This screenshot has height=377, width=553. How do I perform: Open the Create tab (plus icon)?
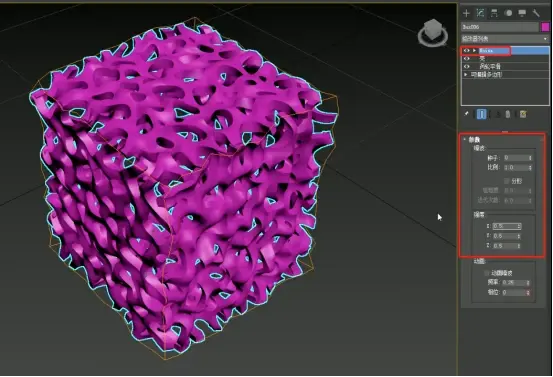coord(467,13)
